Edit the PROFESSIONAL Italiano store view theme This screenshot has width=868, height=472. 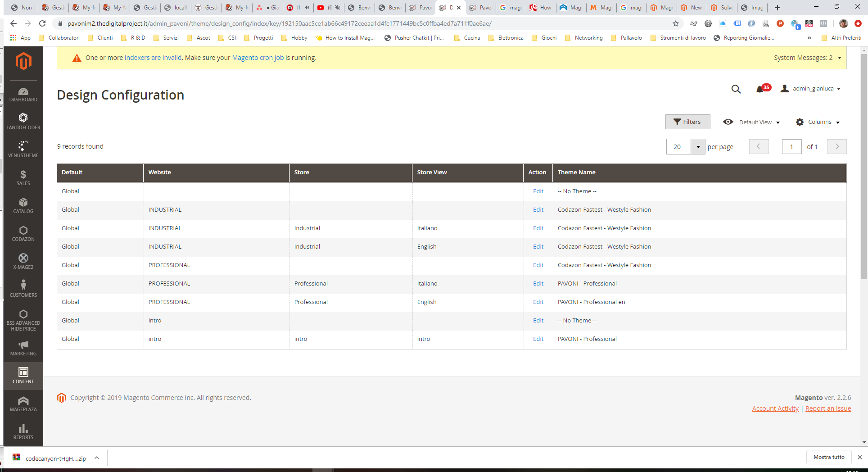[538, 283]
